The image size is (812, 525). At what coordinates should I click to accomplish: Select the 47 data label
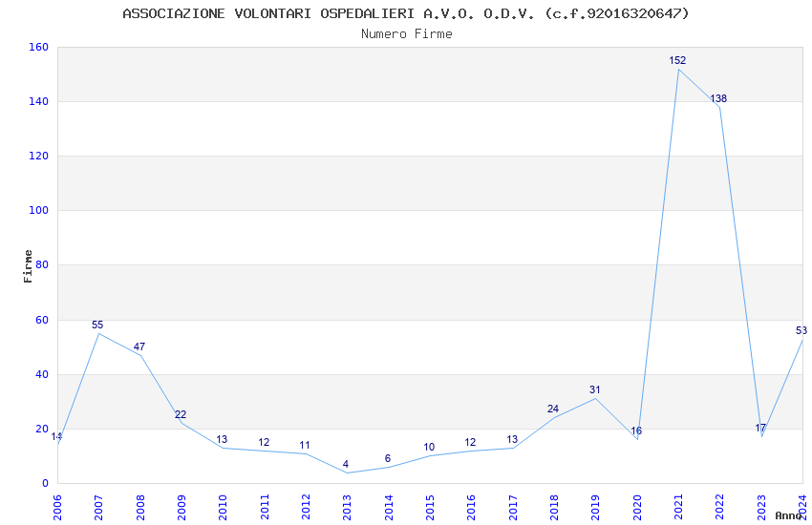pos(139,346)
